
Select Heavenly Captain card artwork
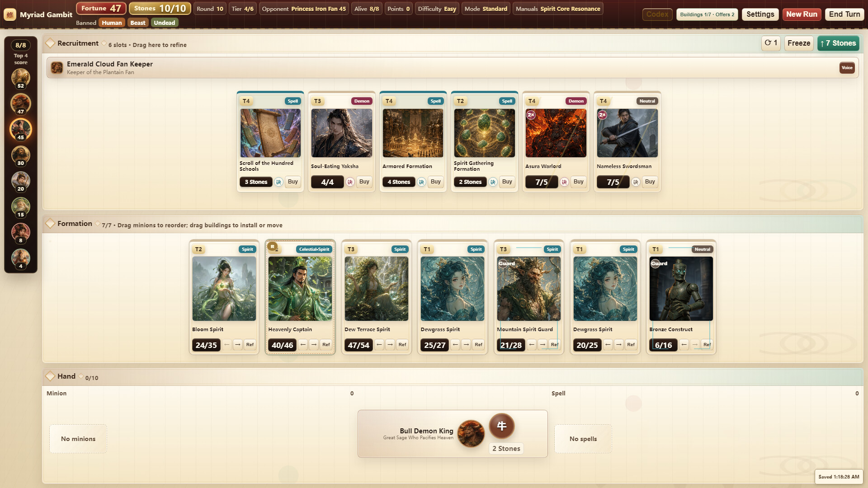pos(300,289)
